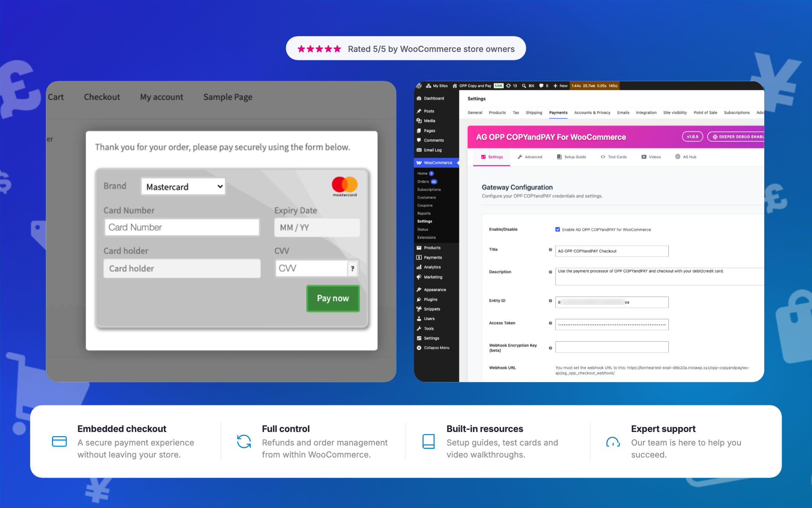Open the Advanced plugin tab

(530, 157)
